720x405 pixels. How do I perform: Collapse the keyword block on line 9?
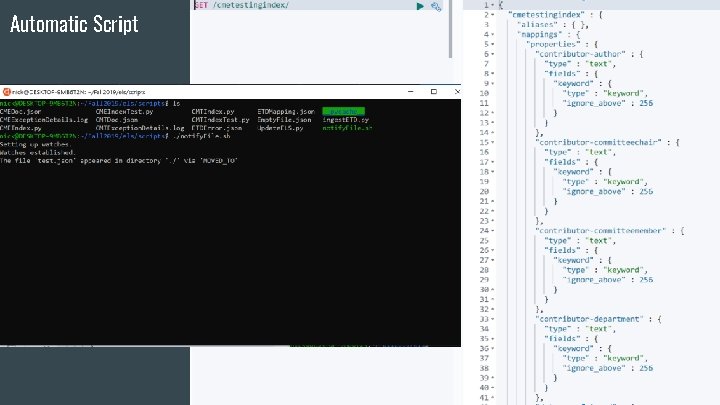point(493,84)
